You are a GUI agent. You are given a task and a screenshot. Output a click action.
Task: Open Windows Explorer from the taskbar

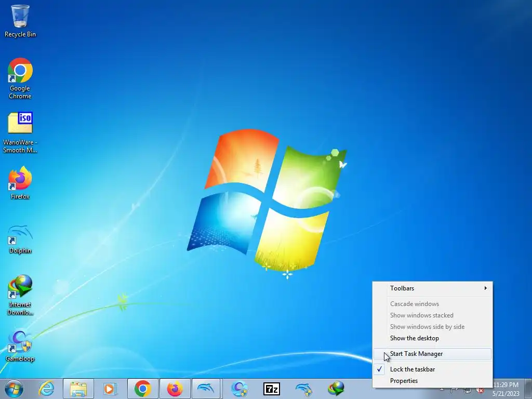click(78, 389)
